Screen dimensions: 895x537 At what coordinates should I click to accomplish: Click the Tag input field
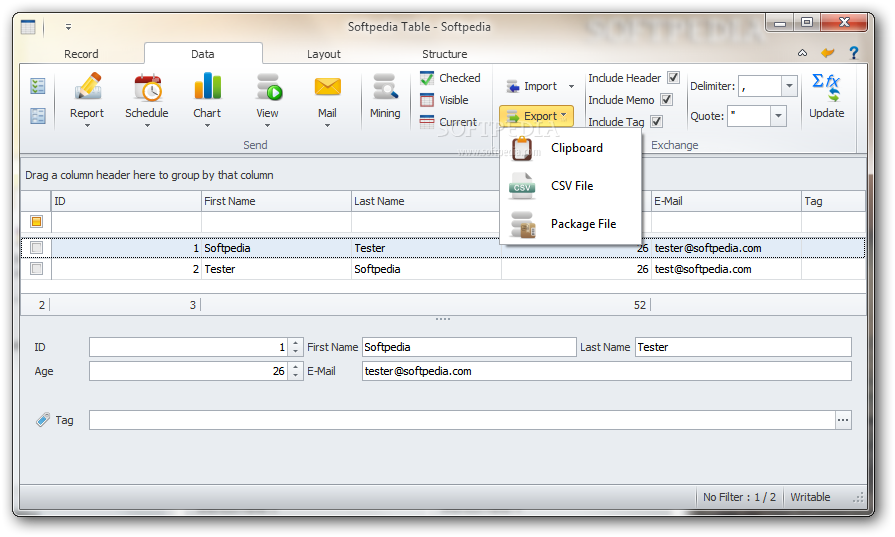click(x=462, y=420)
